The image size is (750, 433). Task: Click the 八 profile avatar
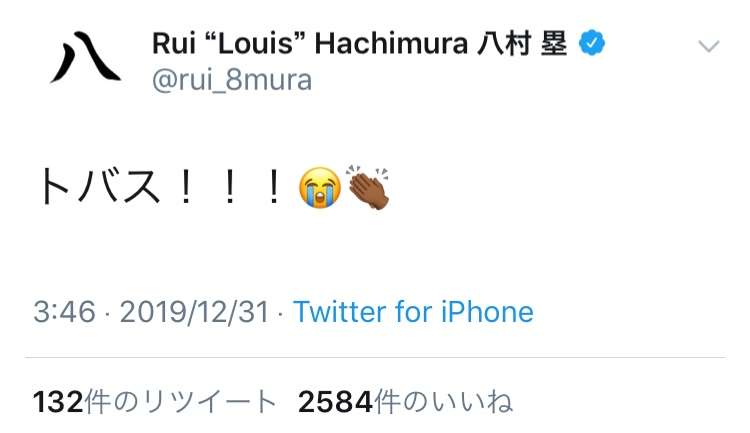[x=85, y=57]
